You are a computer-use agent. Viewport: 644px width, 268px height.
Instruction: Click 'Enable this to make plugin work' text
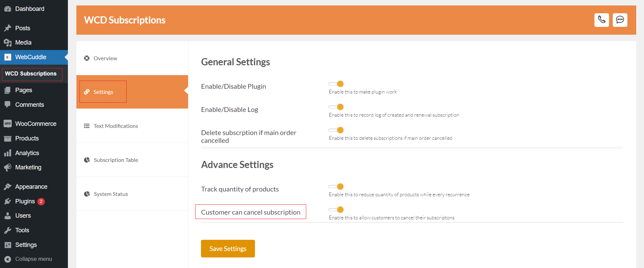pos(363,92)
